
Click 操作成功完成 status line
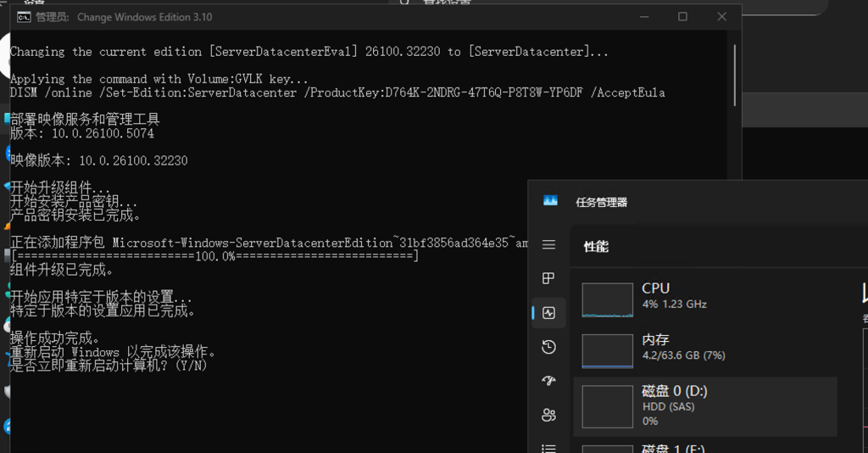(55, 338)
